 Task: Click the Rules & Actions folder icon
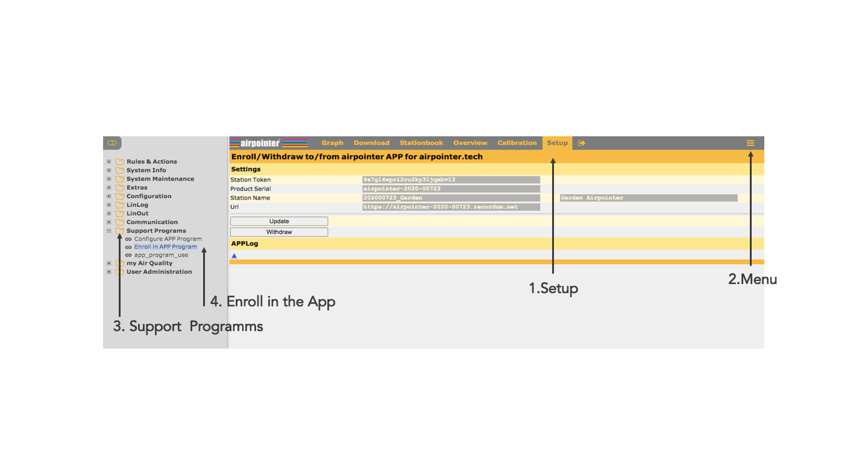click(x=119, y=162)
